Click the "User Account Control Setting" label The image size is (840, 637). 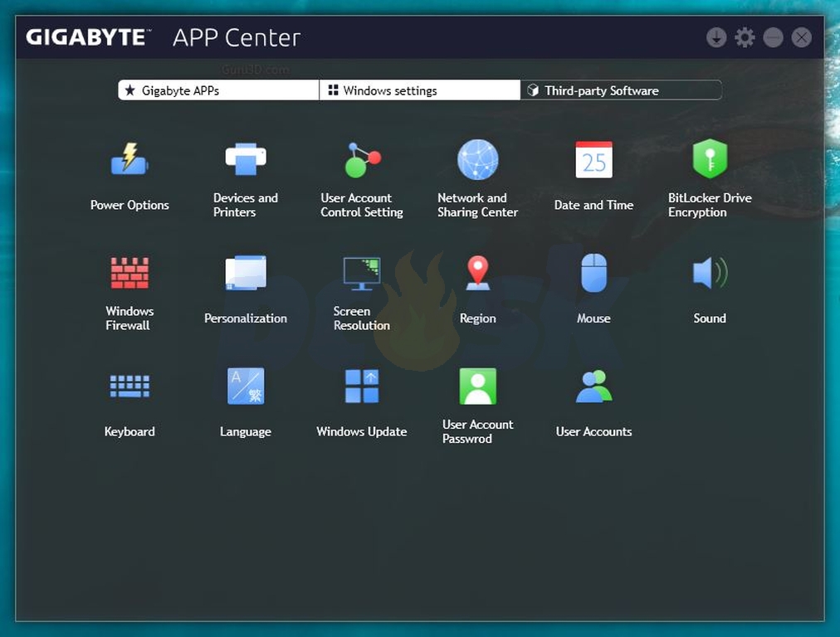pos(362,205)
